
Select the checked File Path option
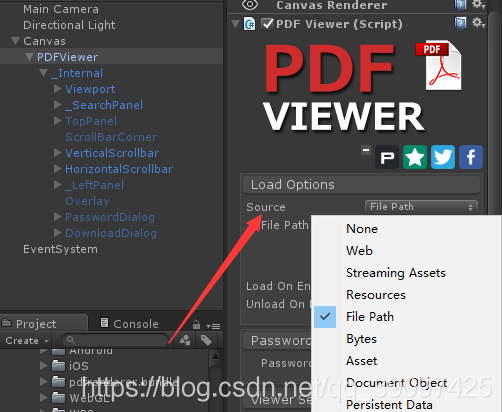[406, 317]
